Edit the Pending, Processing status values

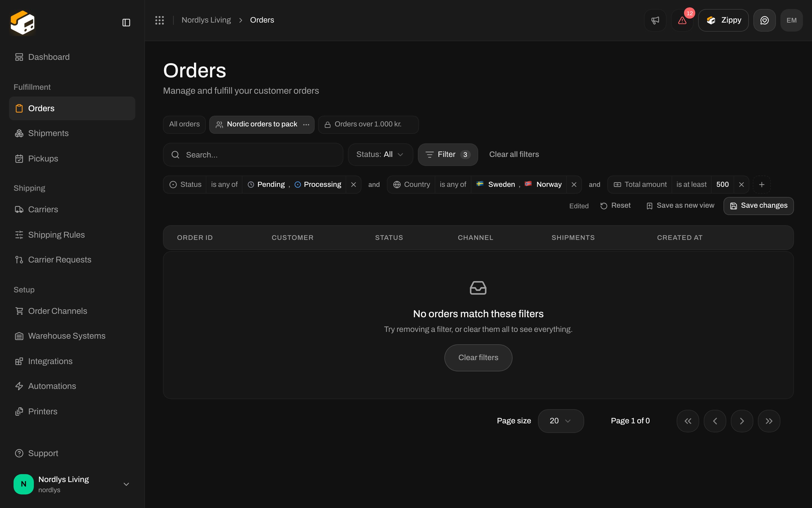[x=294, y=185]
